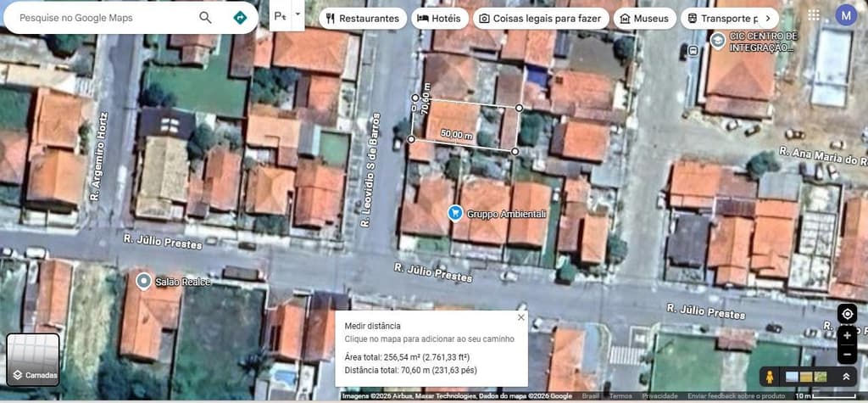
Task: Click the second tan imagery thumbnail
Action: coord(807,377)
